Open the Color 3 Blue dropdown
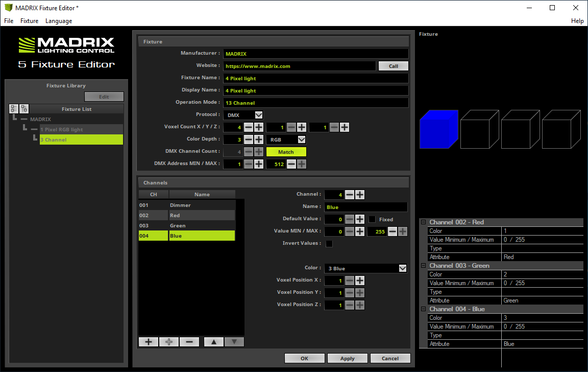 point(402,268)
